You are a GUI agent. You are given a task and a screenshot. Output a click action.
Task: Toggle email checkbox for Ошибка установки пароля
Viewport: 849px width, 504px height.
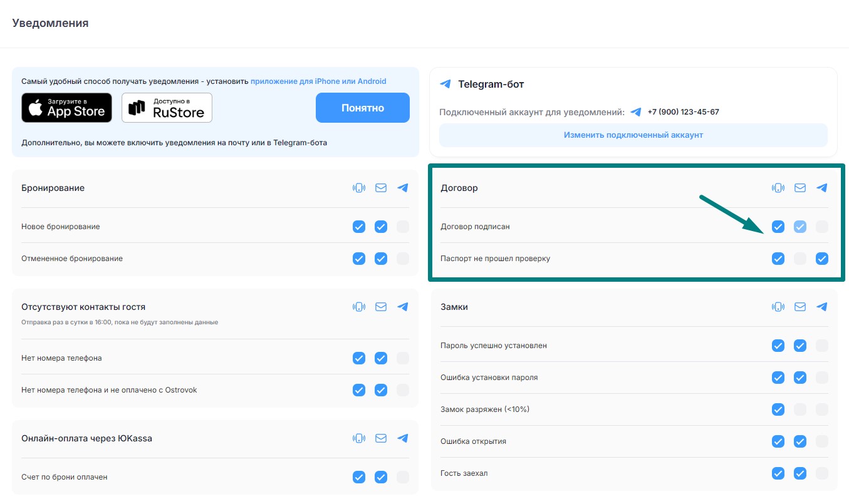coord(800,378)
